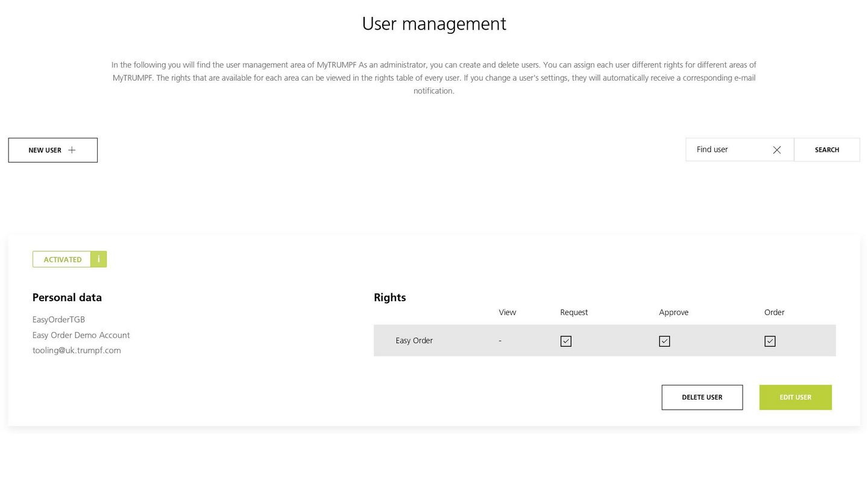868x488 pixels.
Task: Toggle the Easy Order Approve checkbox
Action: (664, 341)
